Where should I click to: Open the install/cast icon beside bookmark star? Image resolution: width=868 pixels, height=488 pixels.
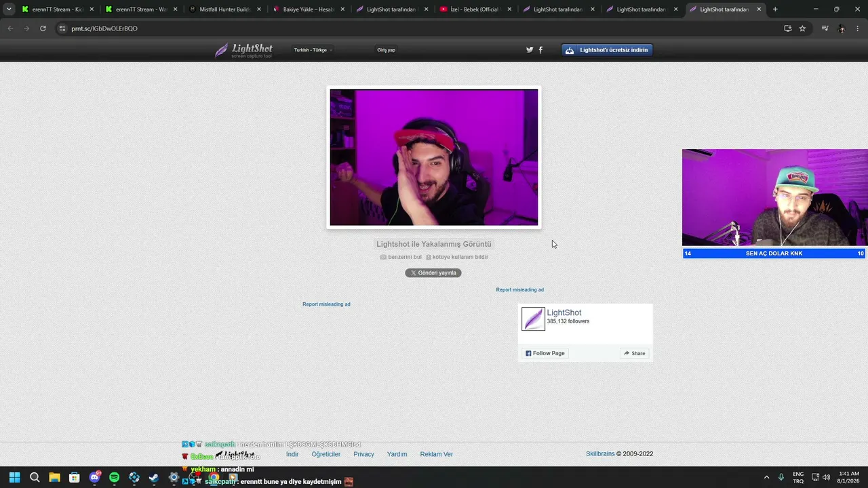(x=787, y=28)
